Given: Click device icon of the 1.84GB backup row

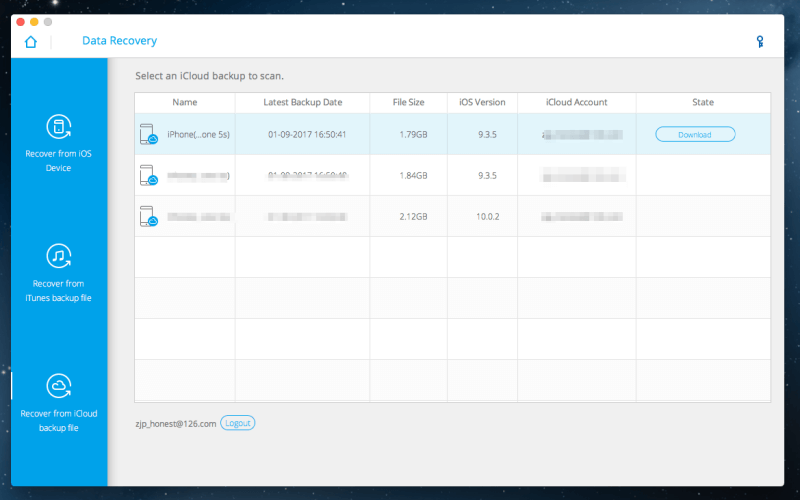Looking at the screenshot, I should pos(148,175).
